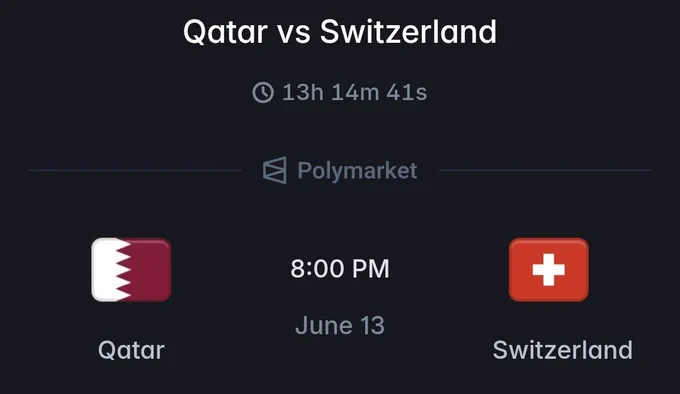This screenshot has width=680, height=394.
Task: Click the 14m minutes value in the countdown
Action: point(355,92)
